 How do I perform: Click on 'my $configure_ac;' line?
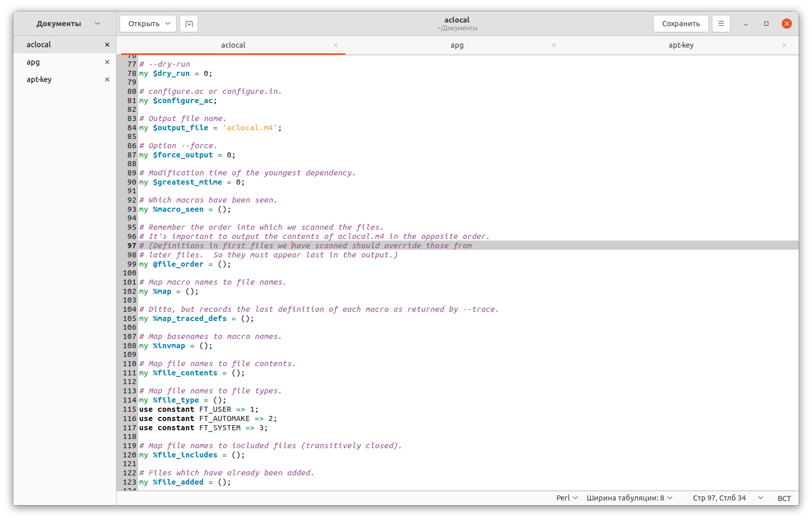click(178, 101)
